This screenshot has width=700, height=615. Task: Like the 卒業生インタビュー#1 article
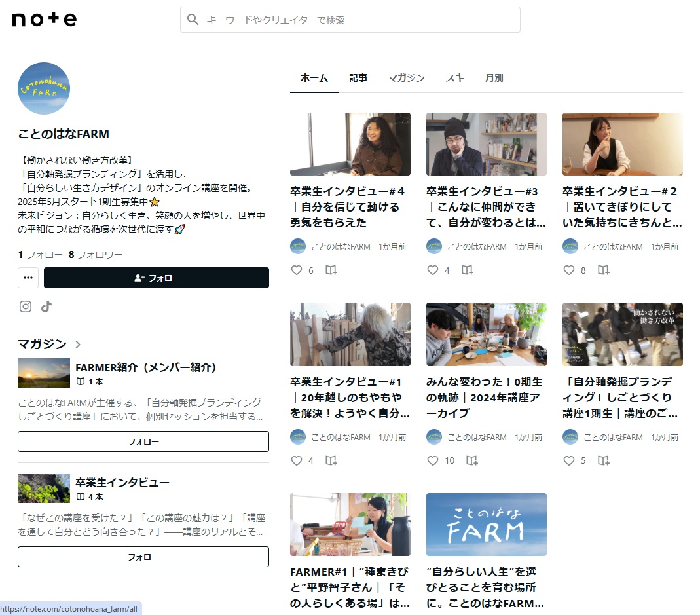[x=297, y=460]
